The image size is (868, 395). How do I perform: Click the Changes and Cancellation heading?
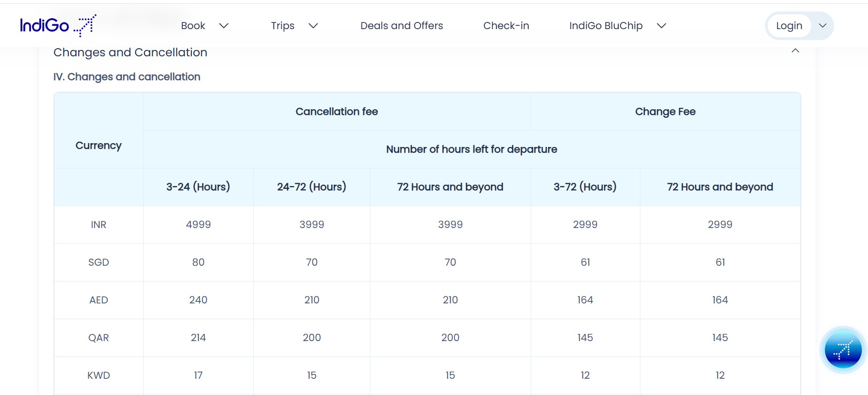130,52
